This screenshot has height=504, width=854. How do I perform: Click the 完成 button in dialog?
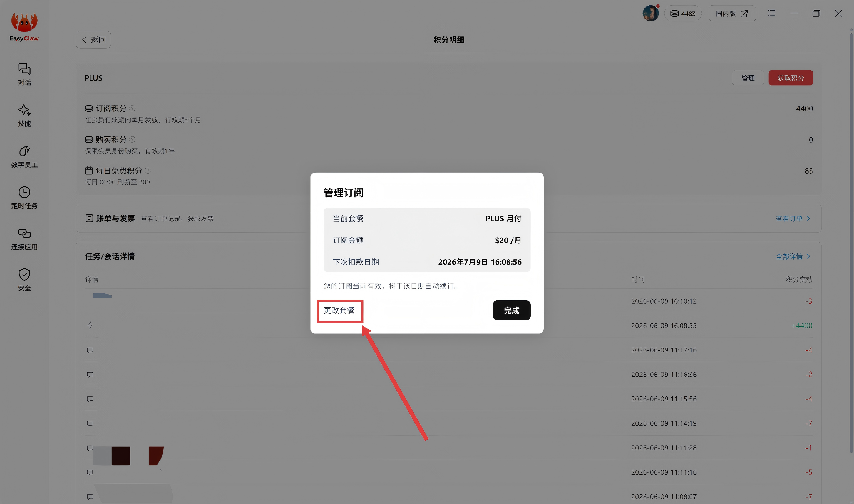click(x=512, y=310)
